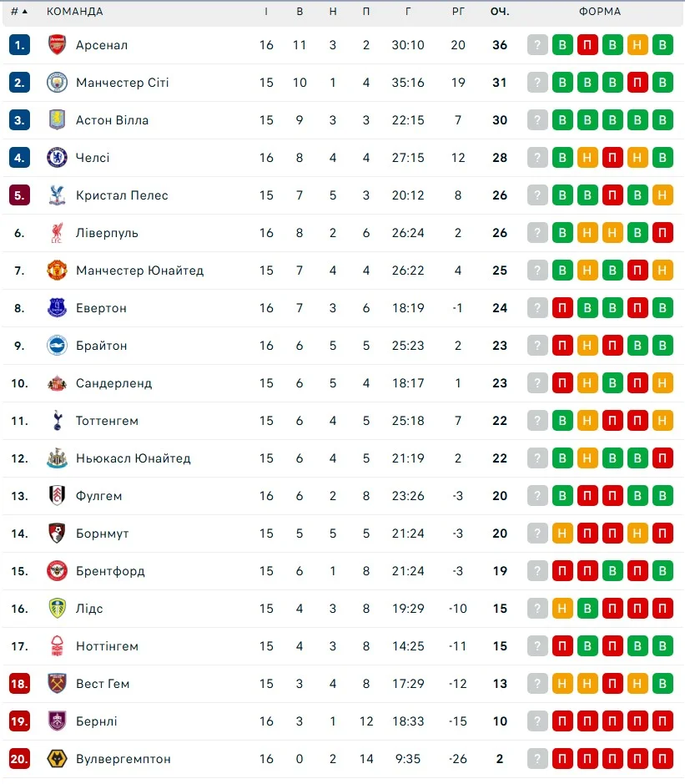Viewport: 685px width, 784px height.
Task: Open the Кристал Пелес team link
Action: 122,195
